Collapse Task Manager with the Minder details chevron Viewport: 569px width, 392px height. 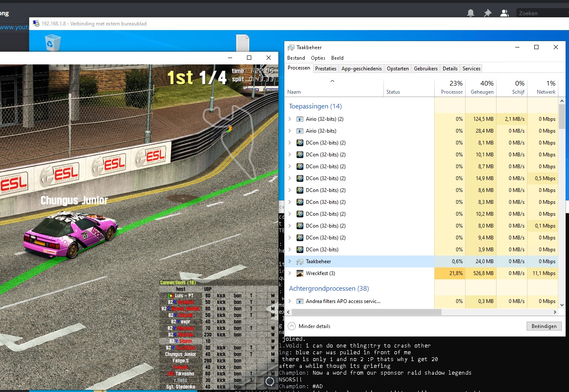pos(291,326)
